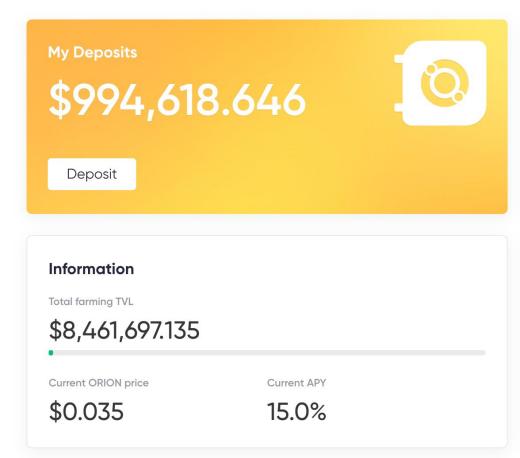Click the vault safe icon

click(x=441, y=83)
